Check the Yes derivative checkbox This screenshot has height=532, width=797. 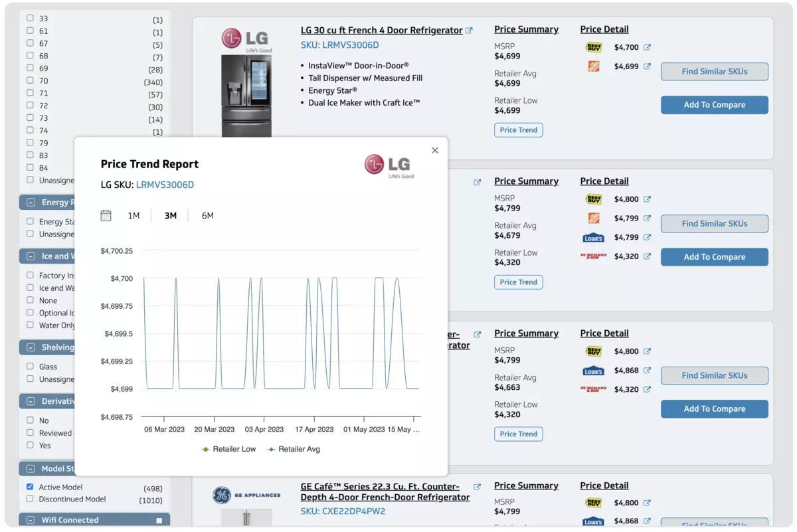pos(30,445)
